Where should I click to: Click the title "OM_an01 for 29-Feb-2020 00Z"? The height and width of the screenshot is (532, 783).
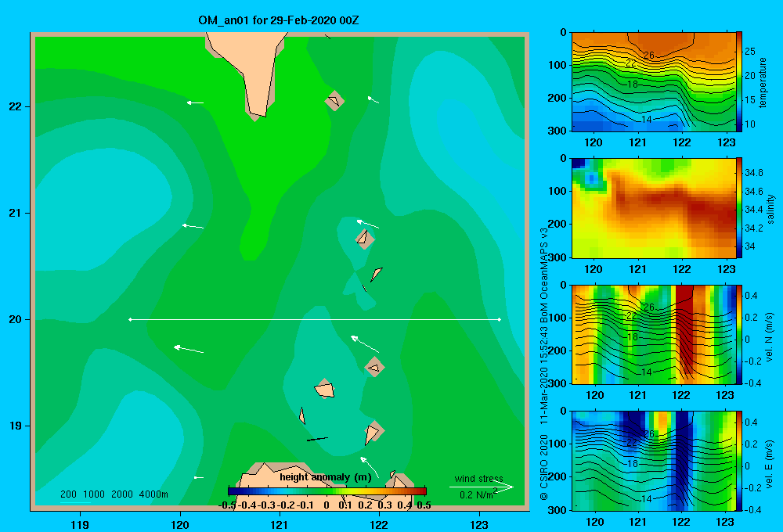point(278,20)
